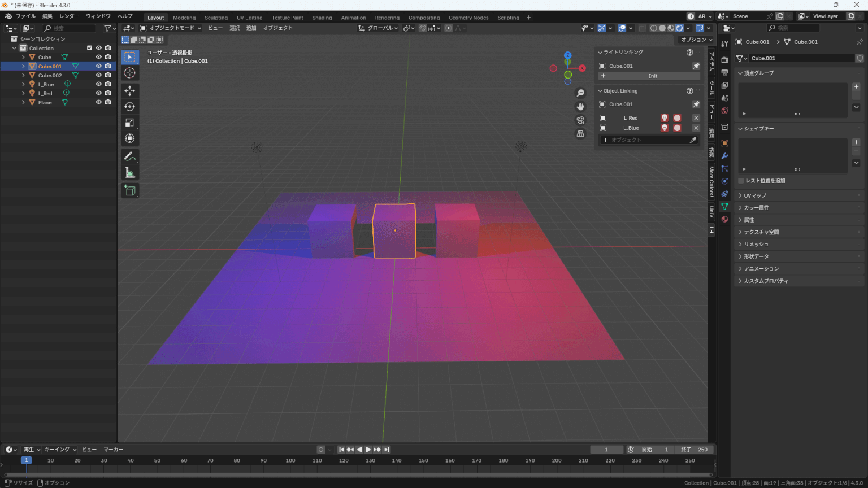The height and width of the screenshot is (488, 868).
Task: Expand the Cube item in the outliner
Action: [x=23, y=57]
